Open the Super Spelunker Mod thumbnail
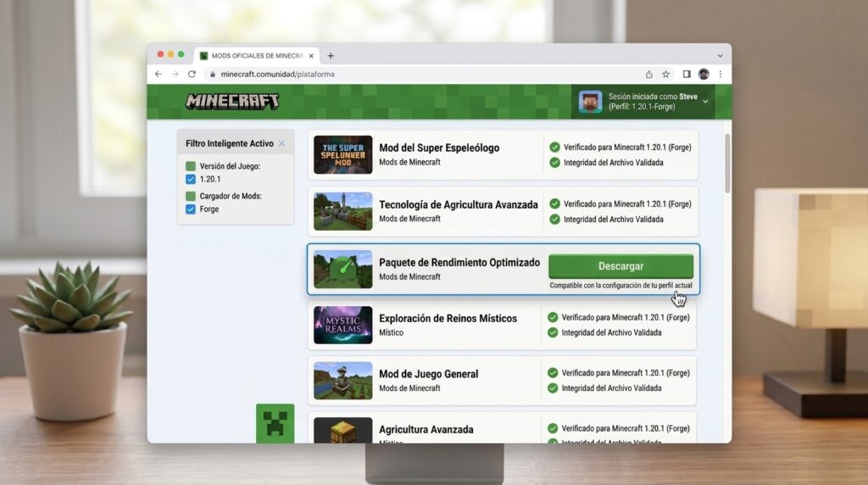Viewport: 868px width, 485px height. 342,154
